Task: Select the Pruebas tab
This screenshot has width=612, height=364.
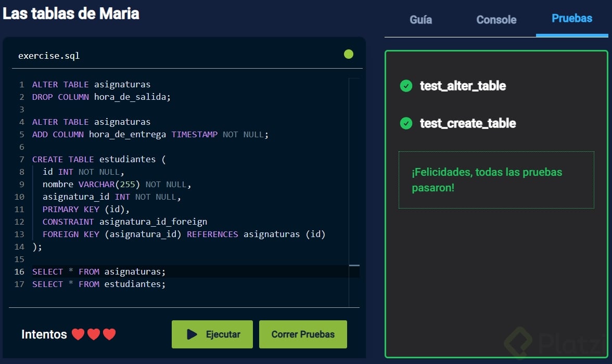Action: pos(572,19)
